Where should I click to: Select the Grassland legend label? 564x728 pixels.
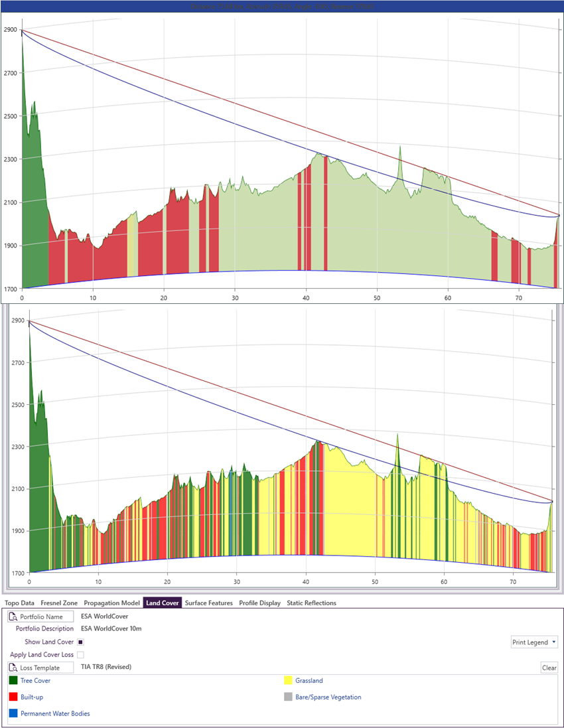(309, 680)
